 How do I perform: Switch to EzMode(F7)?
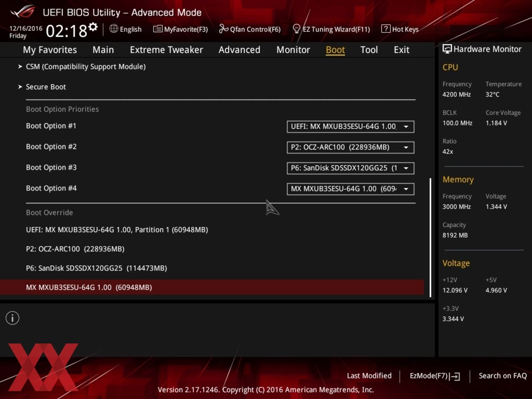tap(435, 376)
